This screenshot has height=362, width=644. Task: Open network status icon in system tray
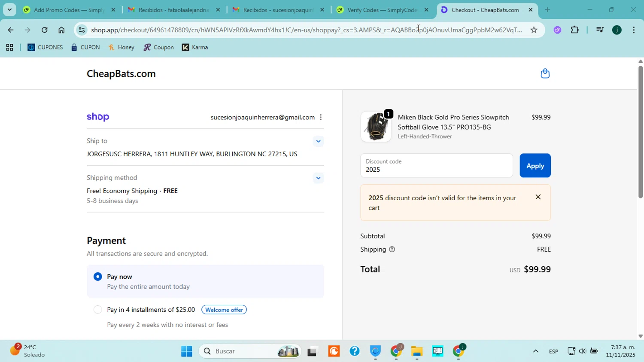(x=571, y=351)
